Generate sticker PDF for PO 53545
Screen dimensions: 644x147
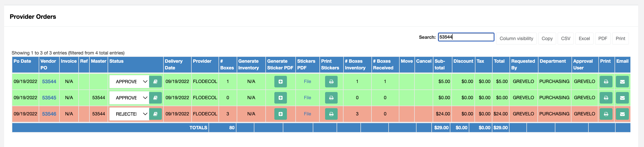(x=281, y=98)
